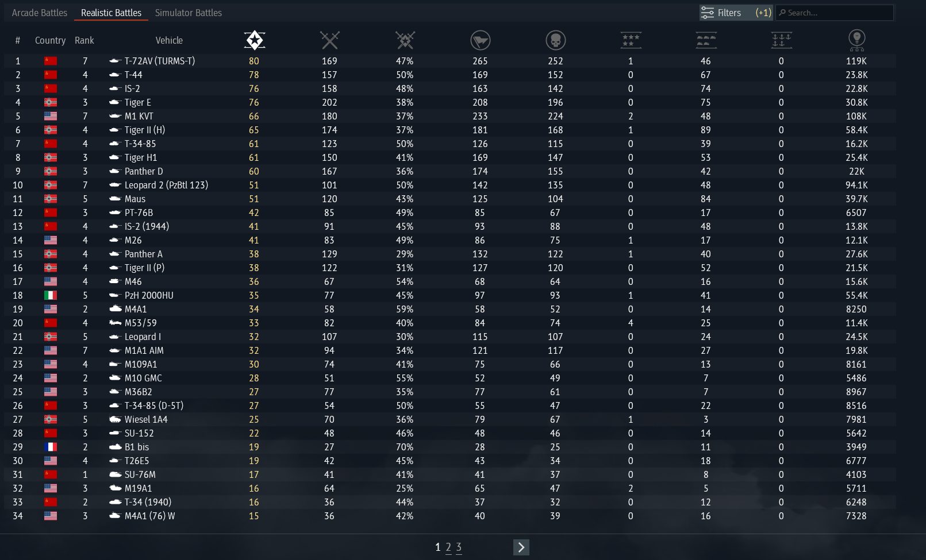
Task: Click the US flag in the M10 GMC row
Action: tap(51, 378)
